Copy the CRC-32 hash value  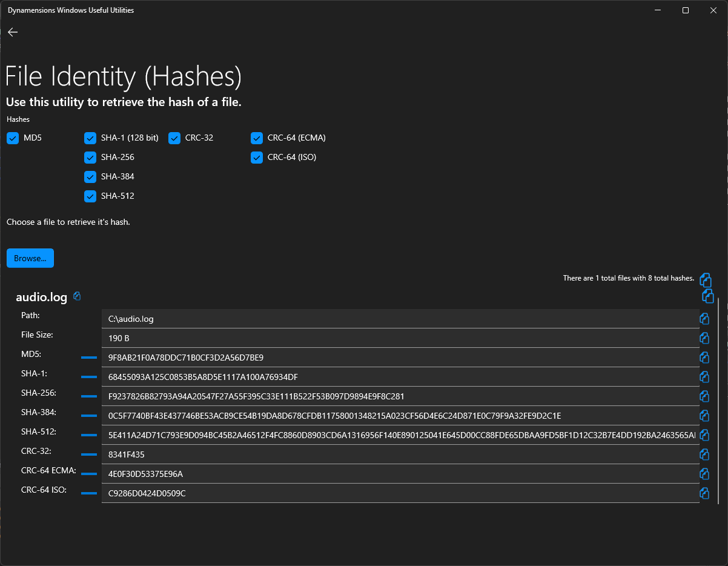pos(704,454)
